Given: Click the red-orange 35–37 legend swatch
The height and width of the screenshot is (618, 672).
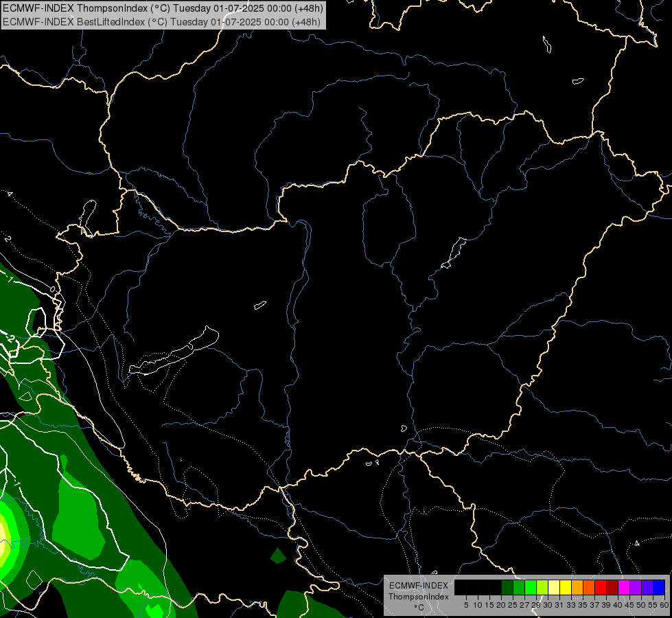Looking at the screenshot, I should pyautogui.click(x=589, y=587).
